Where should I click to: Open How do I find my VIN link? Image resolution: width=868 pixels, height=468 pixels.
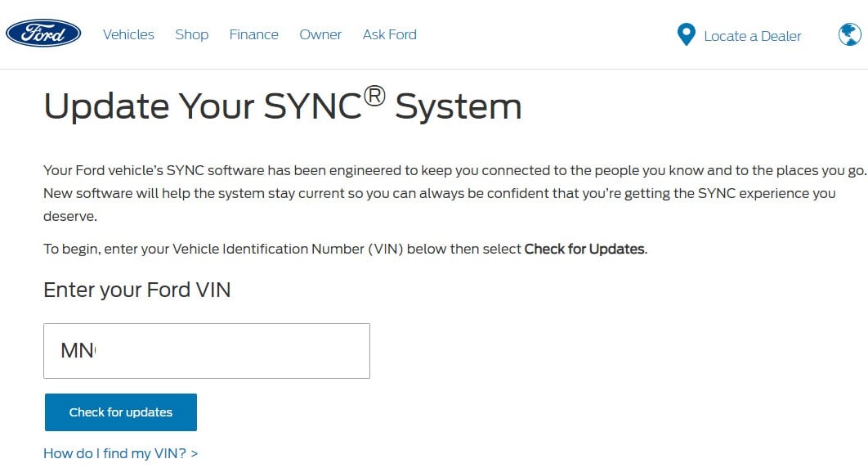(x=120, y=453)
